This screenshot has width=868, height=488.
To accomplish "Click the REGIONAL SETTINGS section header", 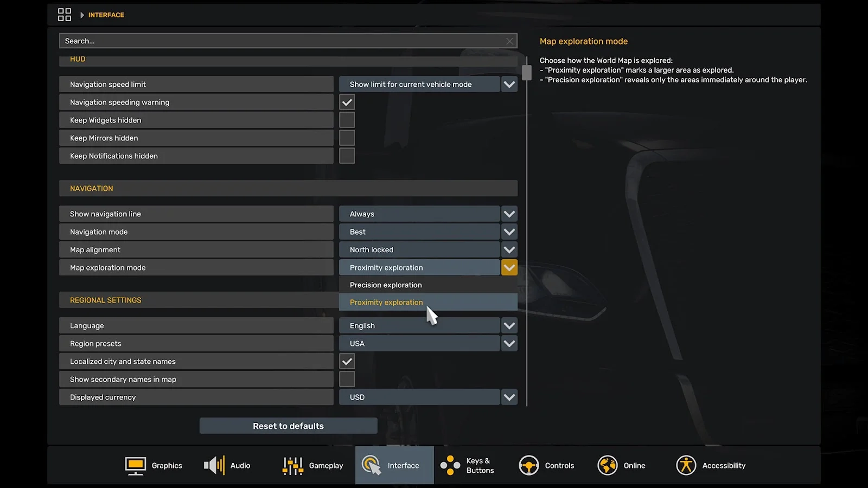I will [199, 300].
